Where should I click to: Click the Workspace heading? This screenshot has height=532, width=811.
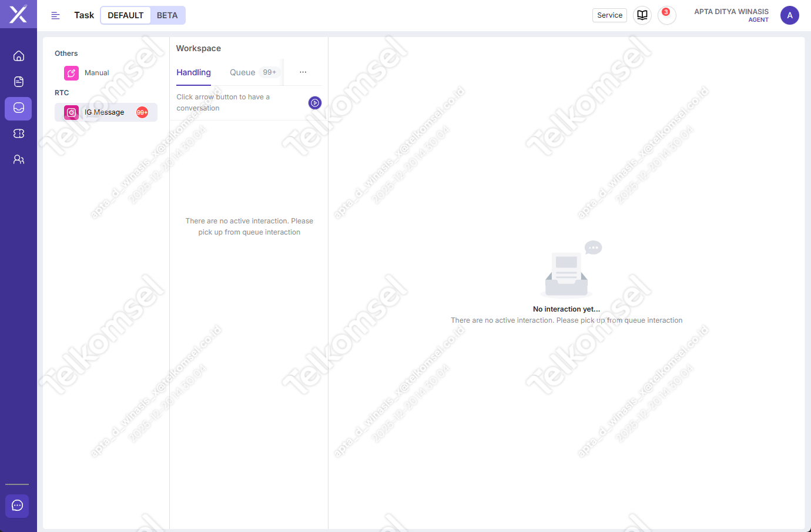199,48
